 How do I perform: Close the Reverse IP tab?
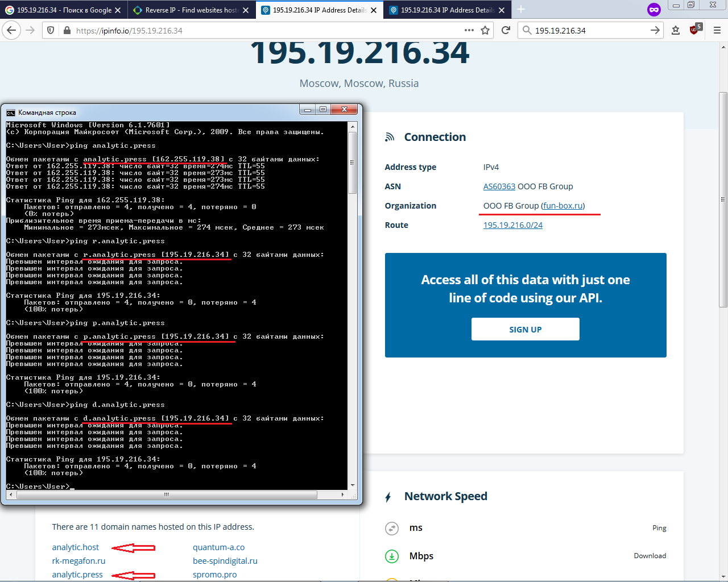[x=246, y=10]
